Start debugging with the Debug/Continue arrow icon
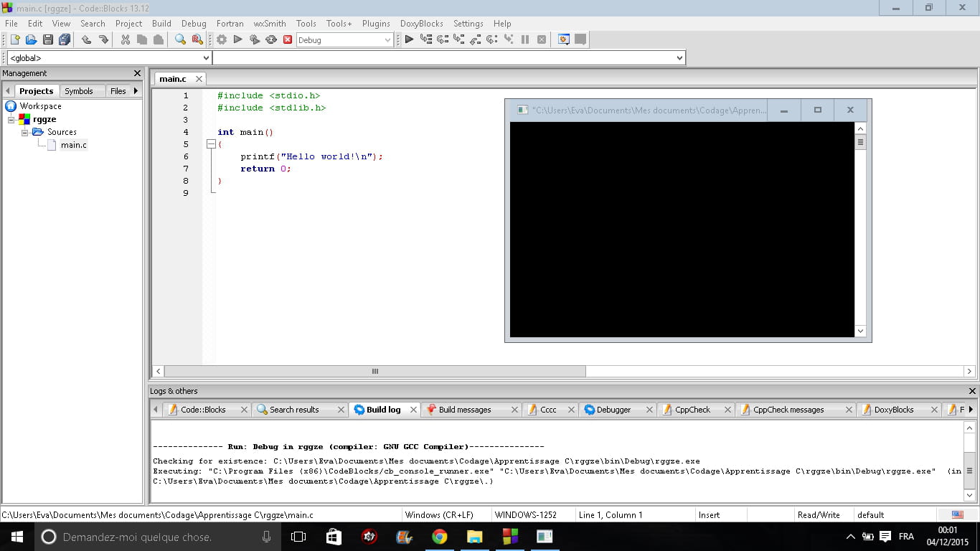Screen dimensions: 980x551 [409, 40]
